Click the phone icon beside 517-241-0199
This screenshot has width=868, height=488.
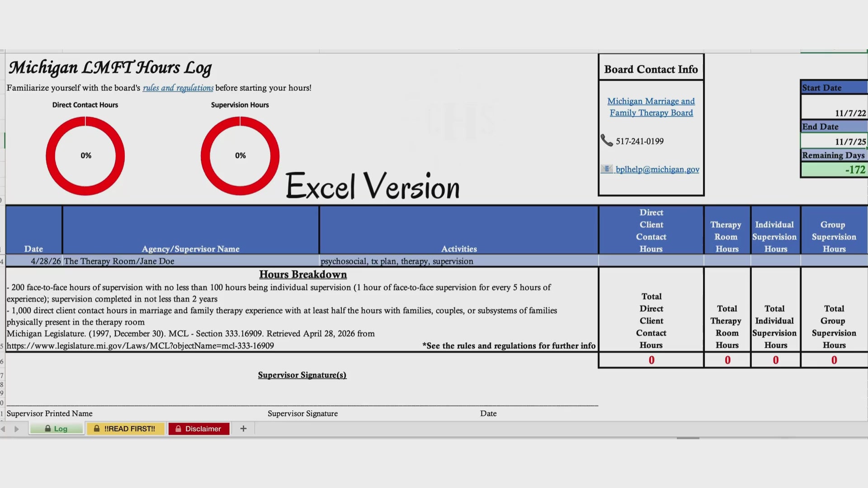click(607, 141)
